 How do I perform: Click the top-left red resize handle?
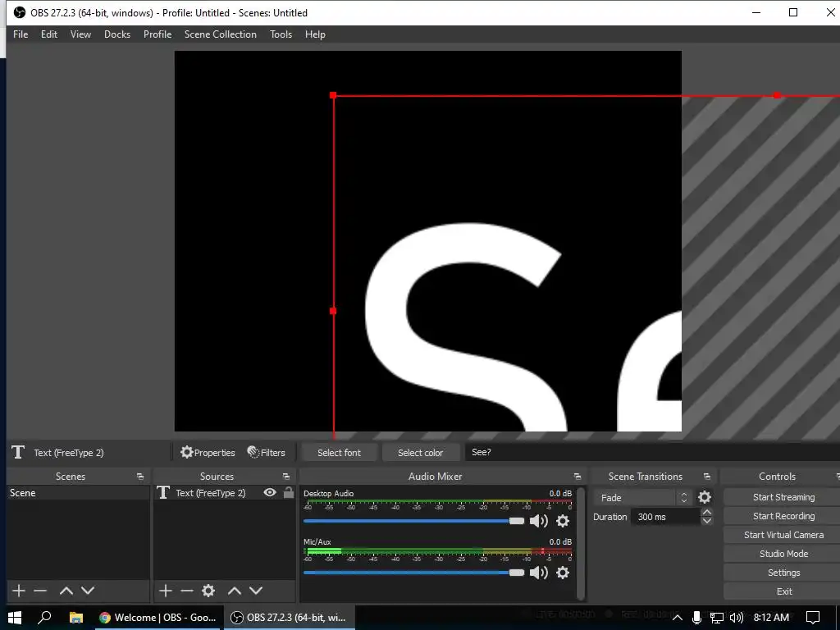point(333,95)
